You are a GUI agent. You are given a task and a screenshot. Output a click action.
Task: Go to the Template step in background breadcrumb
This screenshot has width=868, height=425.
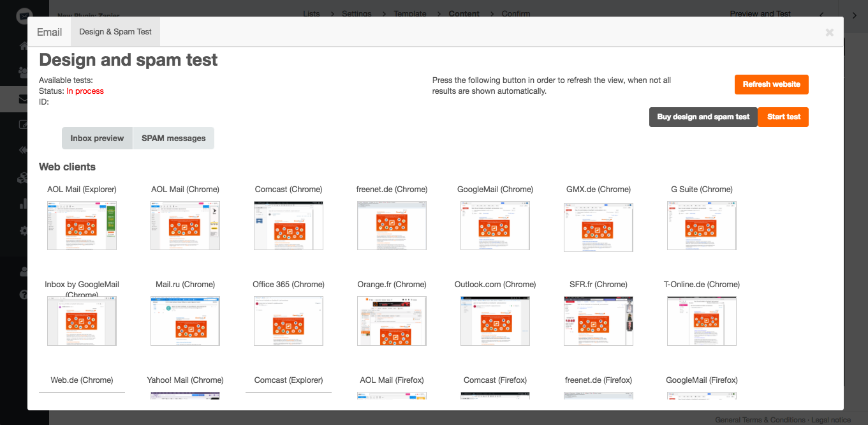(x=410, y=13)
